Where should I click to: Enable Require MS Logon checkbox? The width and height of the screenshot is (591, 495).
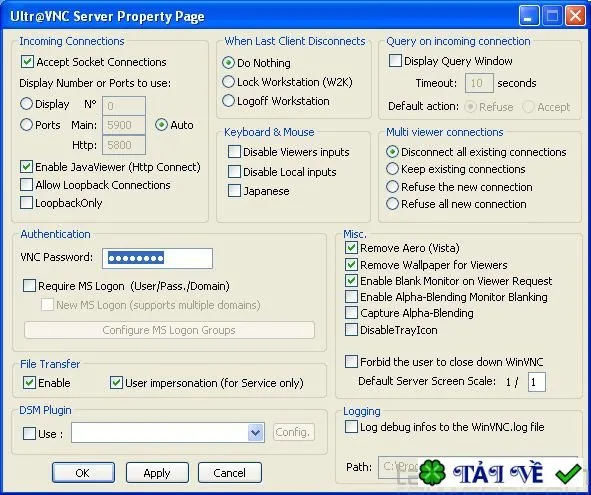coord(29,286)
